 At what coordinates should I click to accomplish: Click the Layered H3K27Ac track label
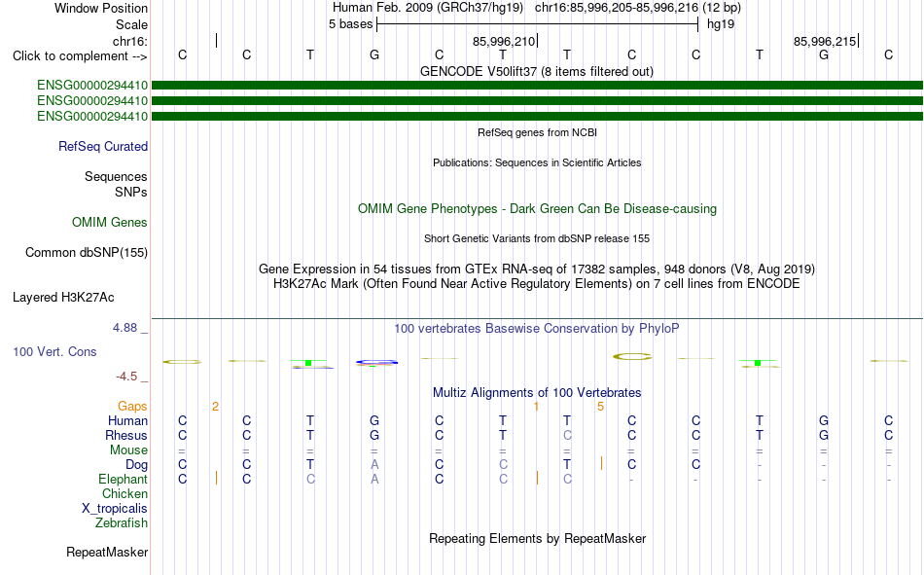click(63, 298)
